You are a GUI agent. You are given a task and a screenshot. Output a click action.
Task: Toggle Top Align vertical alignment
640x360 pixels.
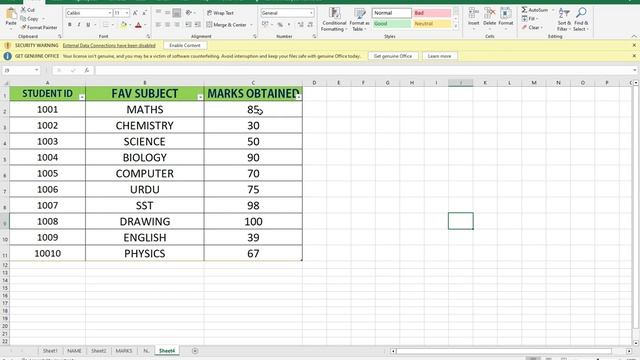158,13
